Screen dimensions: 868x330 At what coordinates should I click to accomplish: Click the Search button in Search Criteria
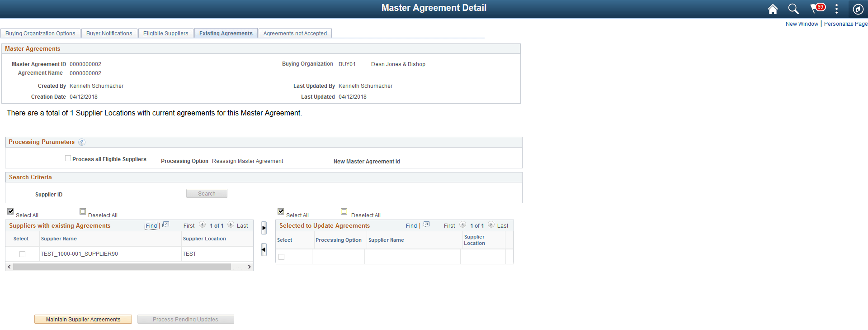[x=207, y=194]
